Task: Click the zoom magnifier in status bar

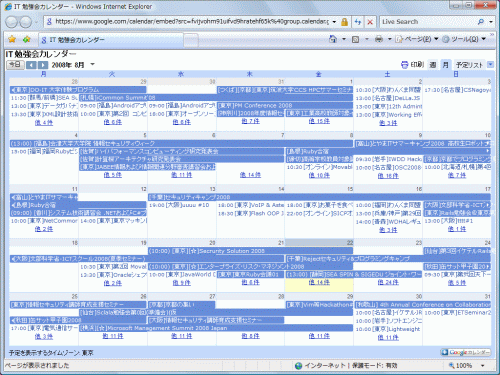Action: pyautogui.click(x=451, y=365)
